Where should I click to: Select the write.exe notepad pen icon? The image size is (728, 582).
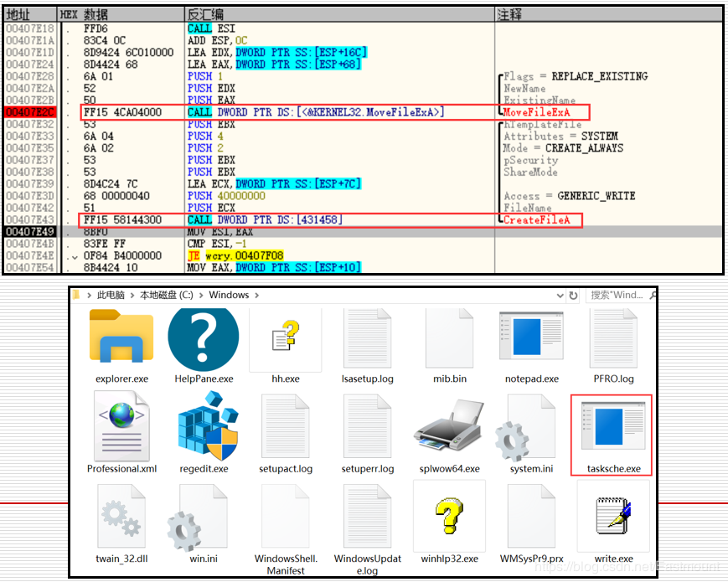[613, 515]
